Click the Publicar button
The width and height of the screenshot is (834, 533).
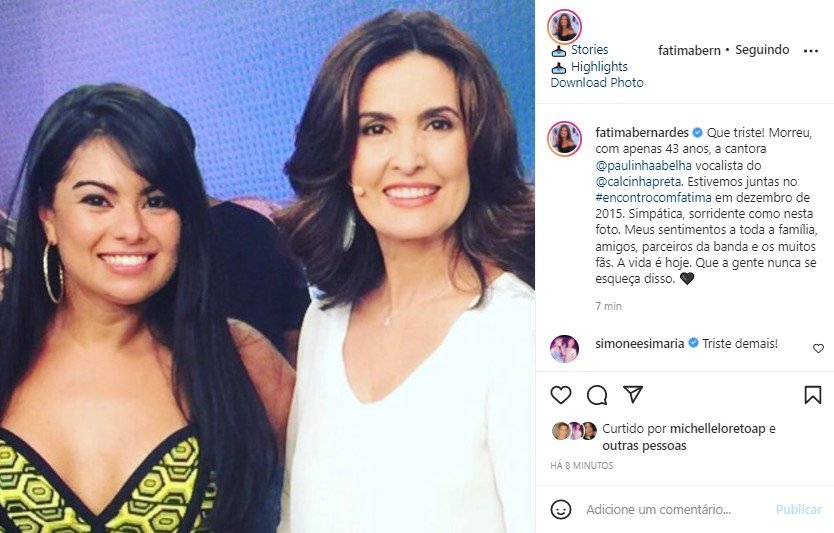point(799,510)
